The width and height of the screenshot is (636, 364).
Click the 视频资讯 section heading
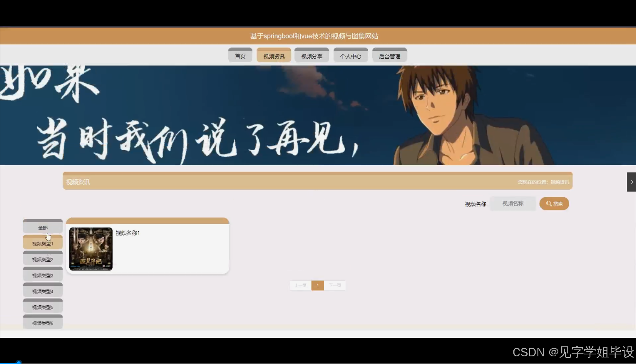78,182
